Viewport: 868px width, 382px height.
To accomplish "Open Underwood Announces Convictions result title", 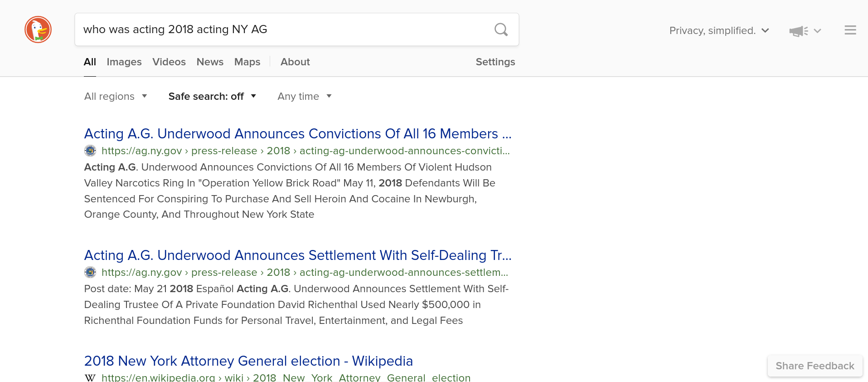I will coord(298,134).
